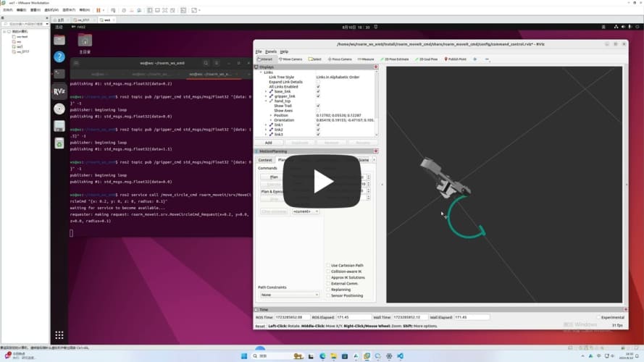This screenshot has height=362, width=644.
Task: Open RViz from the Ubuntu dock
Action: pos(59,91)
